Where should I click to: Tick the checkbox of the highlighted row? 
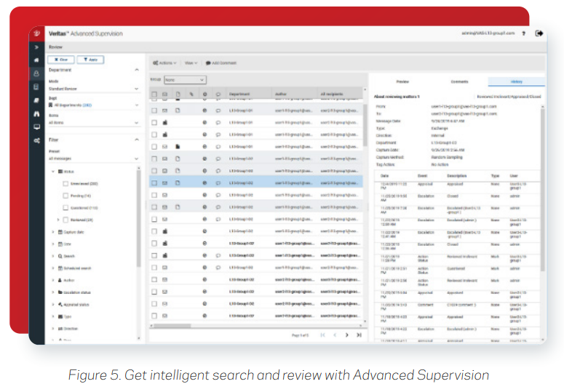154,183
